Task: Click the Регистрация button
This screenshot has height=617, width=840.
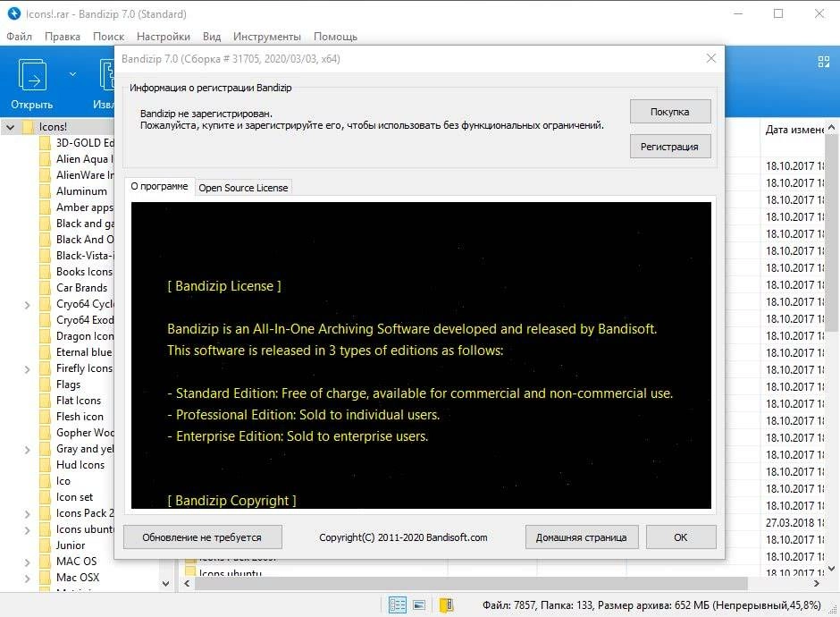Action: [x=670, y=147]
